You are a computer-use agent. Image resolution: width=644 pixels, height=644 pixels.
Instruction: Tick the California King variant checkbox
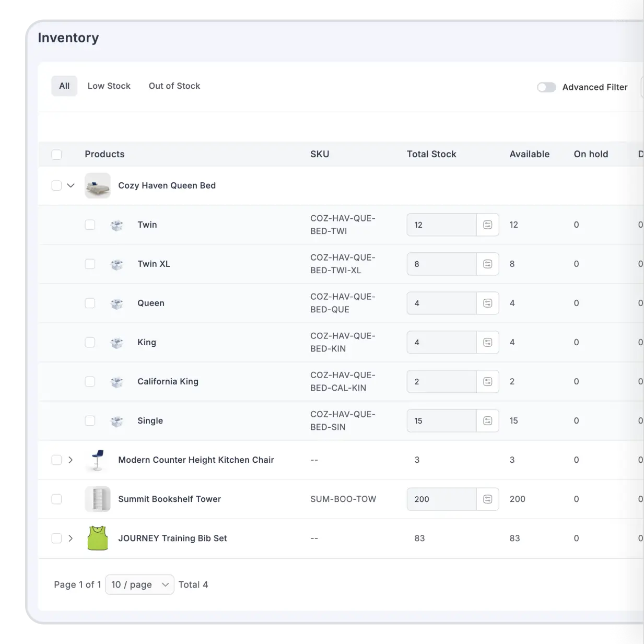pyautogui.click(x=90, y=381)
